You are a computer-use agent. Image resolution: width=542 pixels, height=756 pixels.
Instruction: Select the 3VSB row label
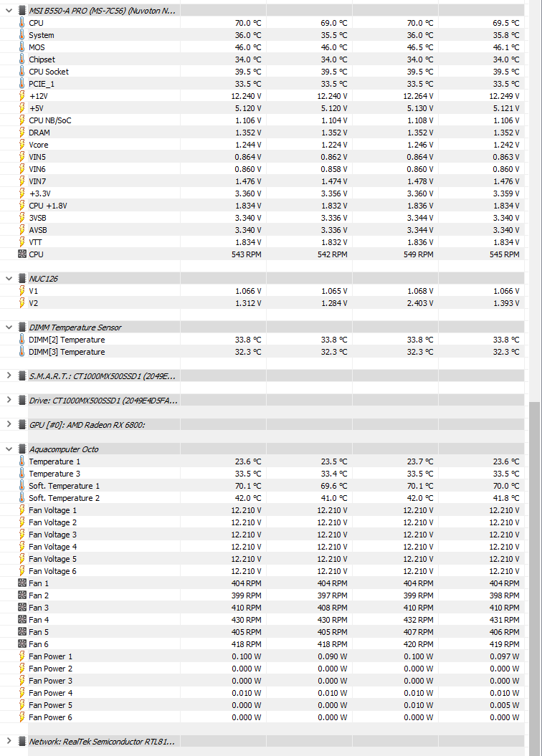(37, 218)
